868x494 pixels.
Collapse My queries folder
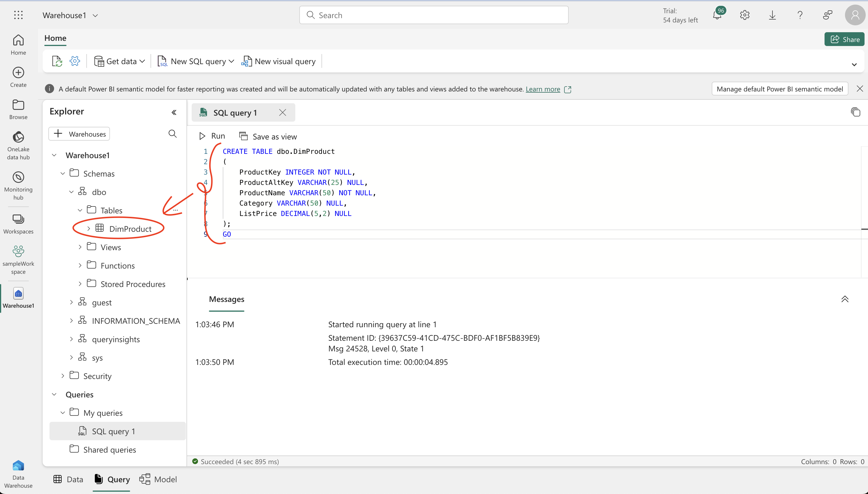pyautogui.click(x=63, y=413)
